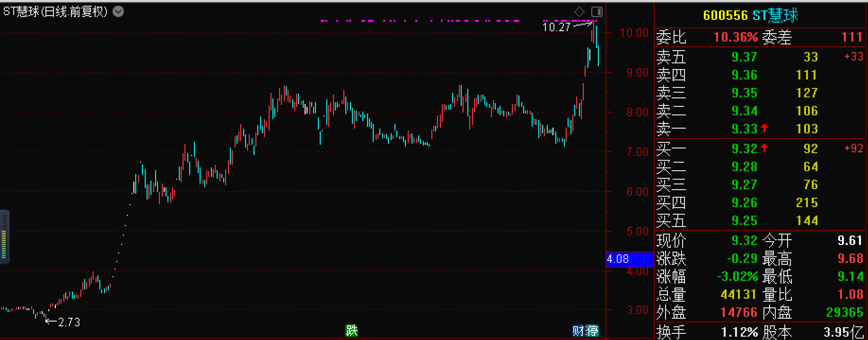
Task: Select the 买五 bid price 9.25
Action: [x=744, y=220]
